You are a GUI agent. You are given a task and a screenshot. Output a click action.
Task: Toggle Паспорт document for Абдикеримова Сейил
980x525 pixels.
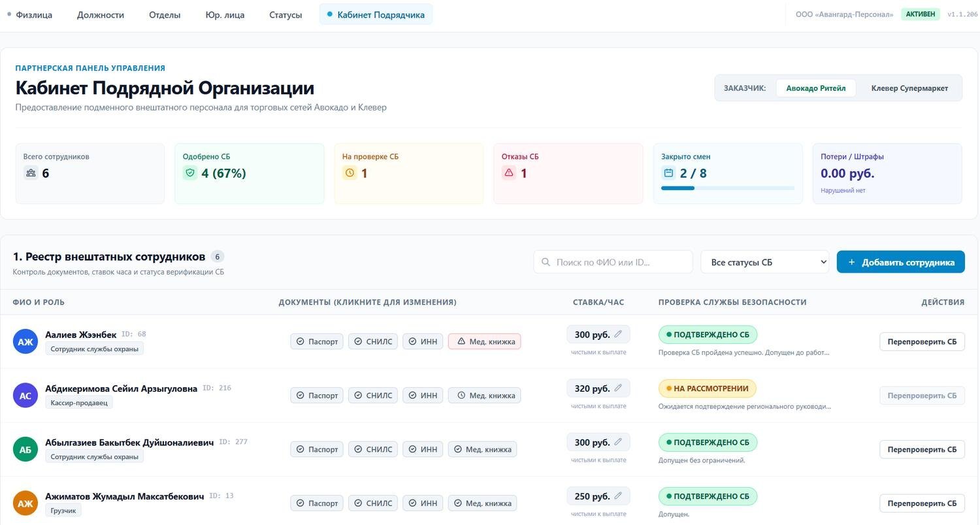[x=317, y=395]
